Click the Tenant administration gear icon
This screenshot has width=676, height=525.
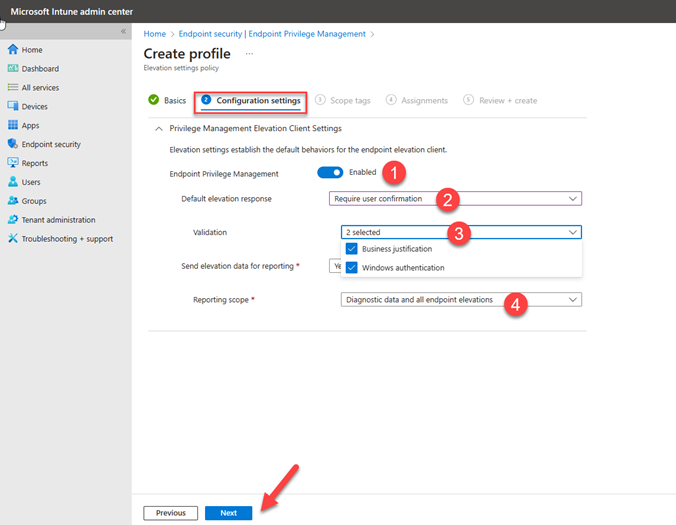click(13, 219)
